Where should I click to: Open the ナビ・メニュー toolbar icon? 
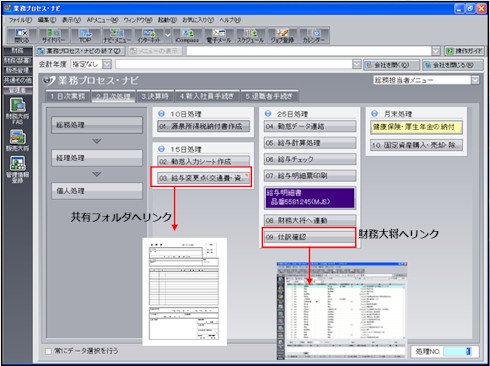[117, 36]
